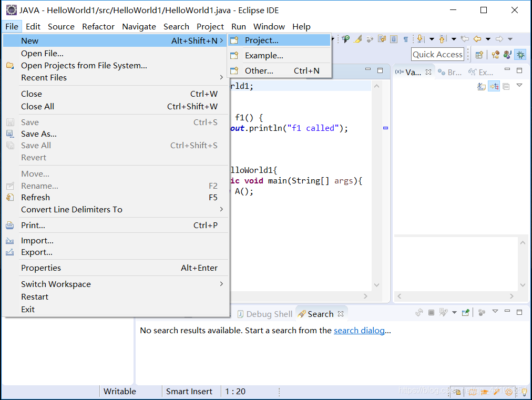Switch to the Java Browsing perspective icon
This screenshot has height=400, width=532.
point(495,55)
